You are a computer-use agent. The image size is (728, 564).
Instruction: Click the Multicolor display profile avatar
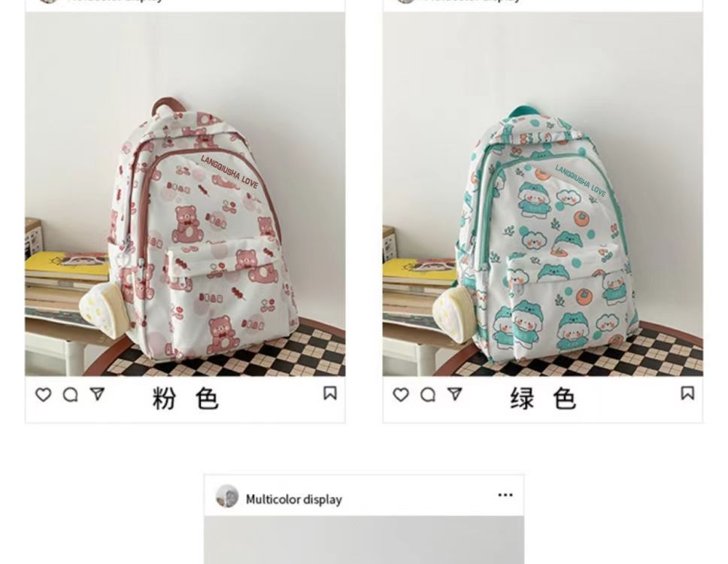tap(227, 496)
